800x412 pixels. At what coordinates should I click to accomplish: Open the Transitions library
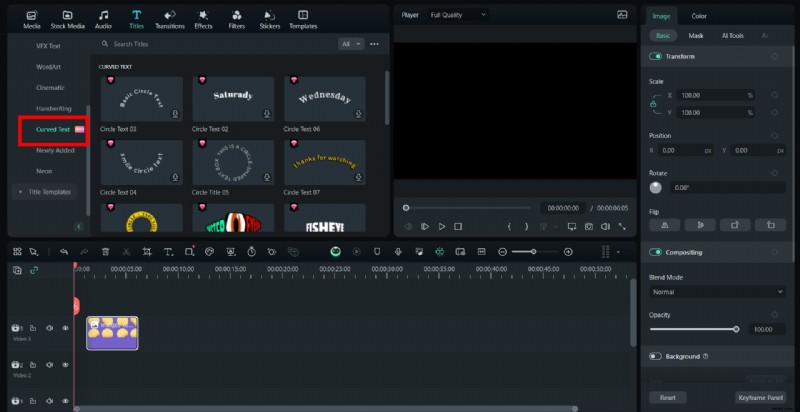[169, 19]
